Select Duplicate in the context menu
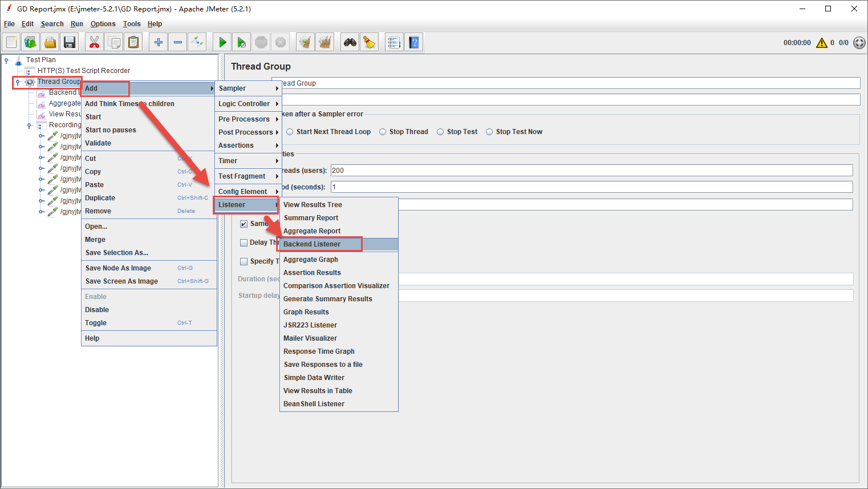The height and width of the screenshot is (489, 868). pyautogui.click(x=100, y=198)
